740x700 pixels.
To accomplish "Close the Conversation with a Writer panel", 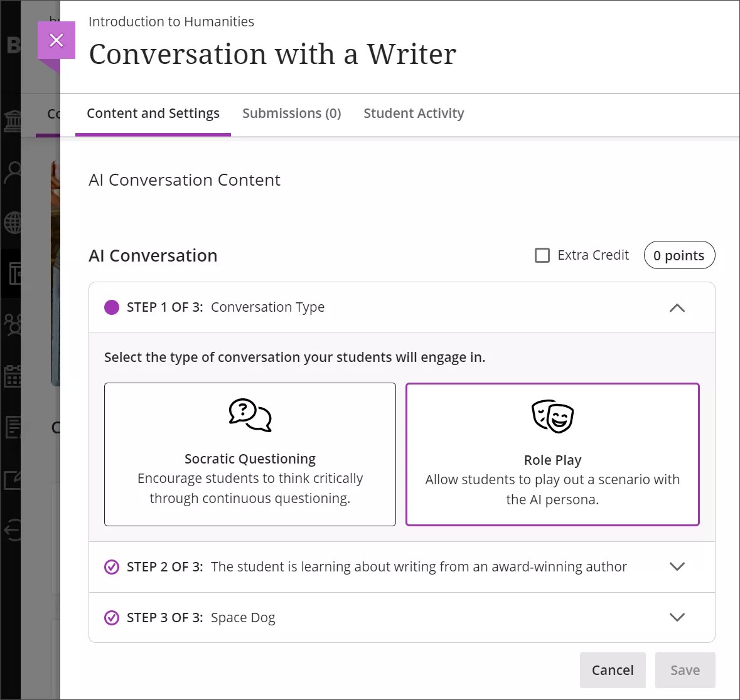I will click(56, 40).
